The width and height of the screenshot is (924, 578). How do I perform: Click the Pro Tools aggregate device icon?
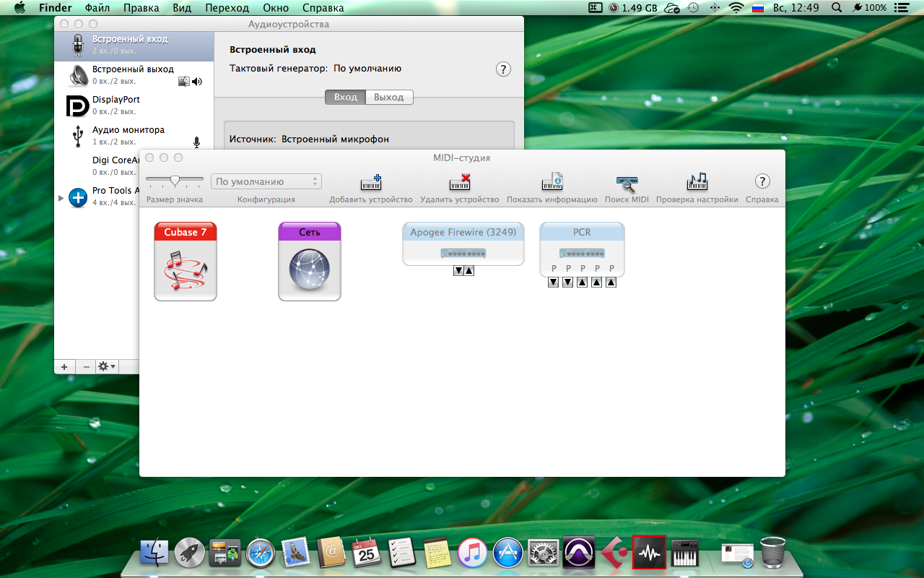78,197
